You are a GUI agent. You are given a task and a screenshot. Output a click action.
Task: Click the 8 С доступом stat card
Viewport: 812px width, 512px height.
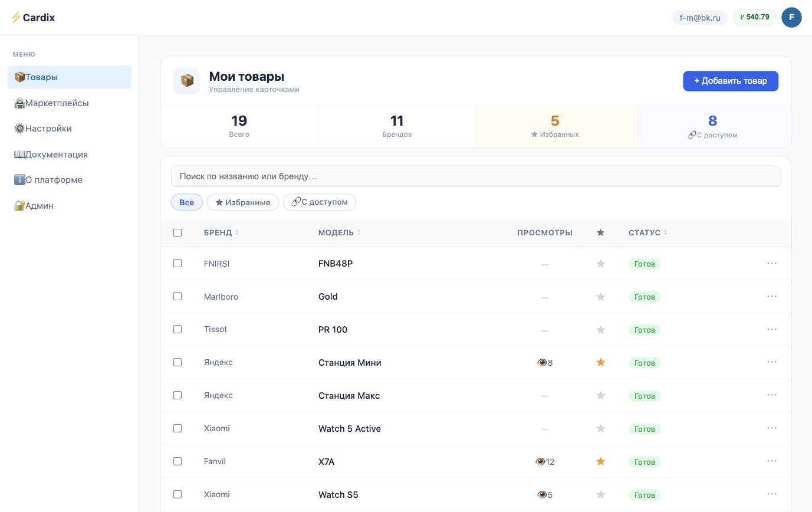pyautogui.click(x=712, y=126)
